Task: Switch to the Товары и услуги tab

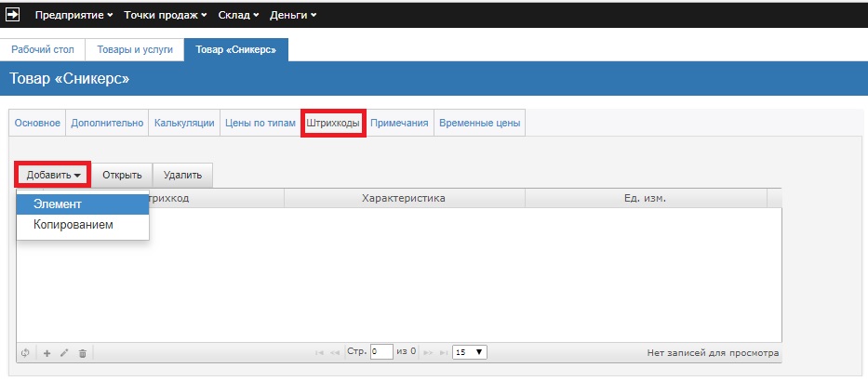Action: (x=135, y=50)
